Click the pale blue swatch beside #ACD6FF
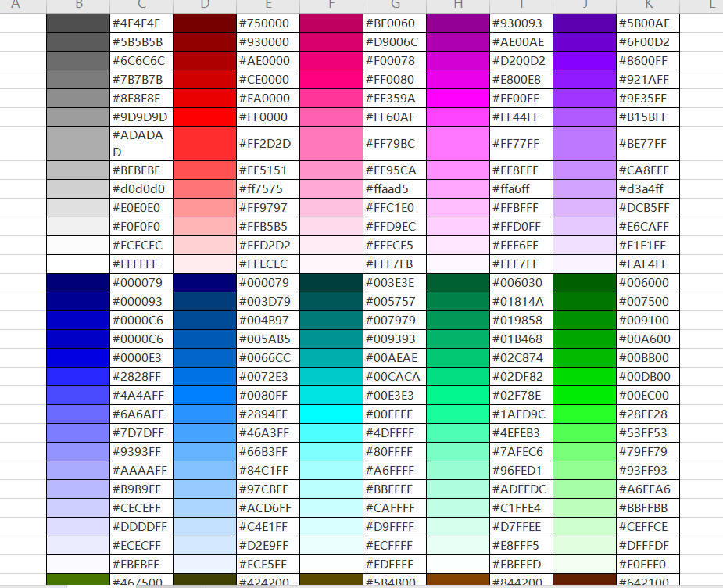723x588 pixels. [x=205, y=507]
